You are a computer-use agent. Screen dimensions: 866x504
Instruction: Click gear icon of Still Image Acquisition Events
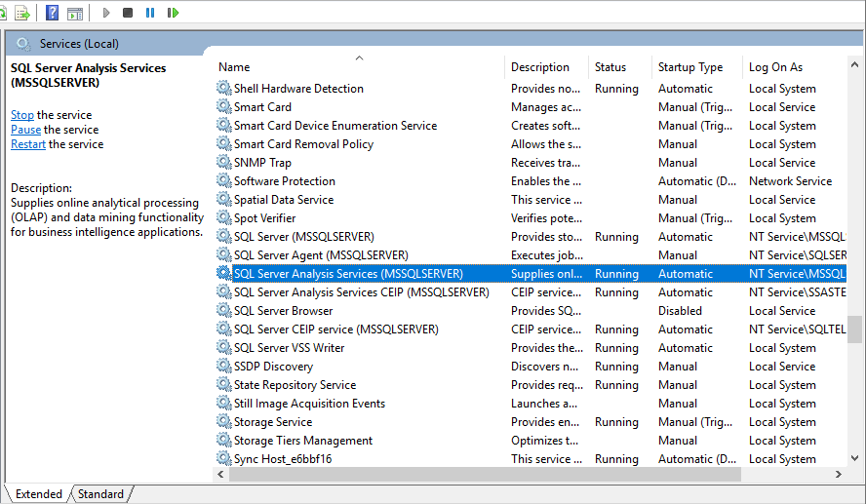[223, 403]
